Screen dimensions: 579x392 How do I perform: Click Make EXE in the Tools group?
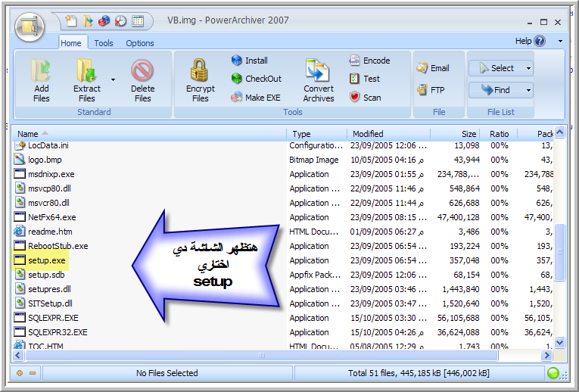tap(256, 98)
